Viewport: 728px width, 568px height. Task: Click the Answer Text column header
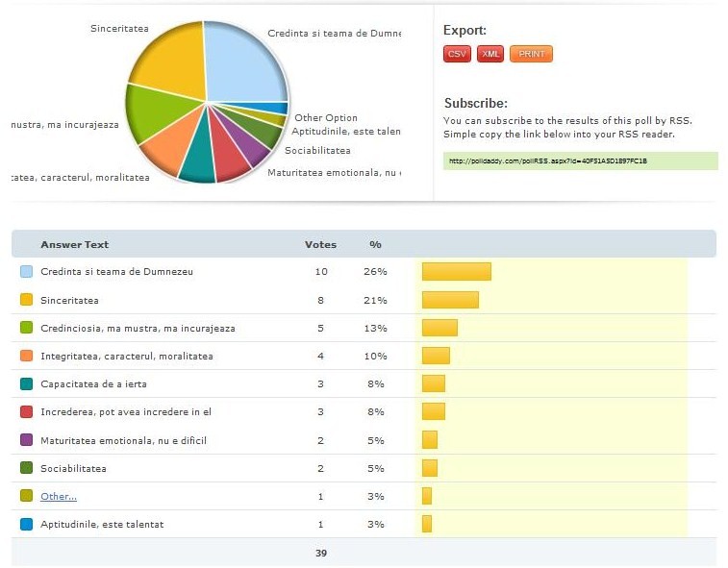(x=74, y=244)
